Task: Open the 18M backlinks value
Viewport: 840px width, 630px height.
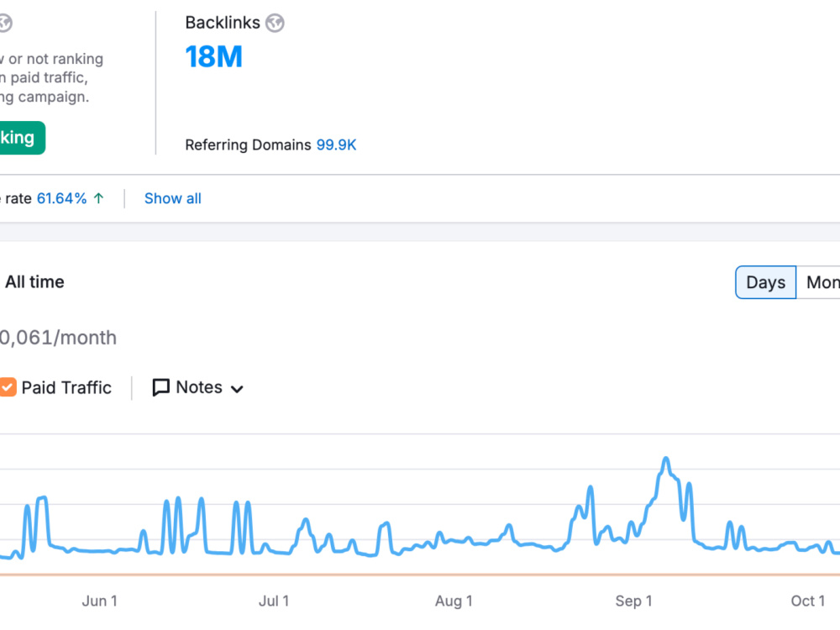Action: 213,57
